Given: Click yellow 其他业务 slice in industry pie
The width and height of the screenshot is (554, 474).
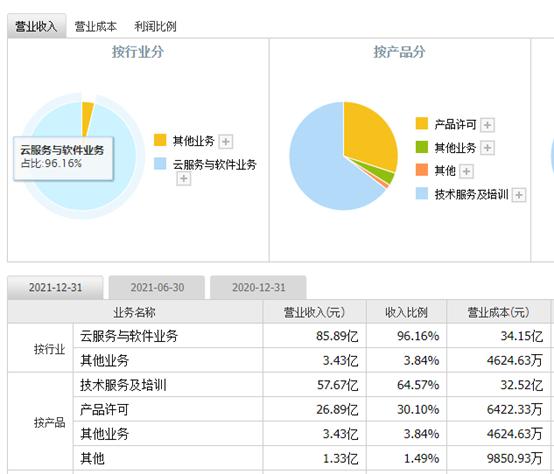Looking at the screenshot, I should 87,118.
